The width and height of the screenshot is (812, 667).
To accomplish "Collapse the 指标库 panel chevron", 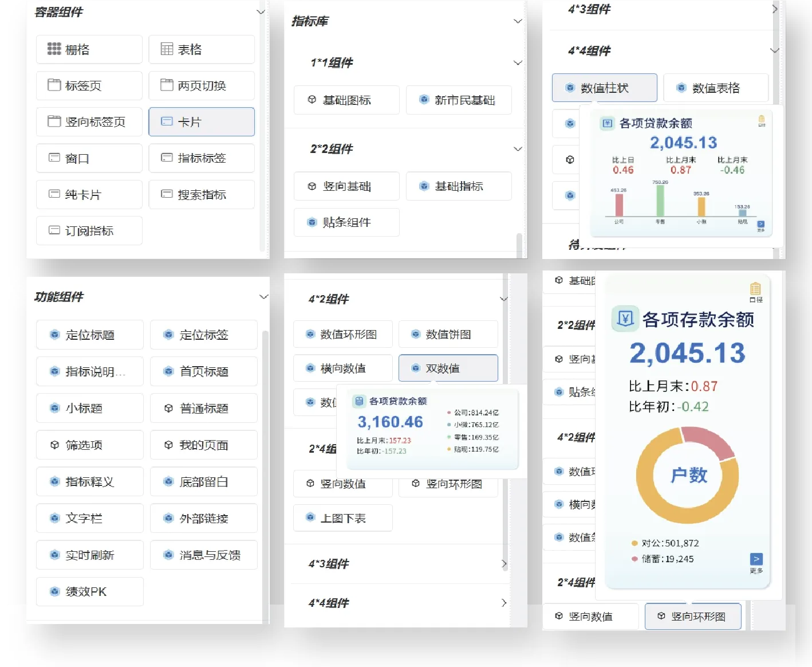I will [x=518, y=21].
